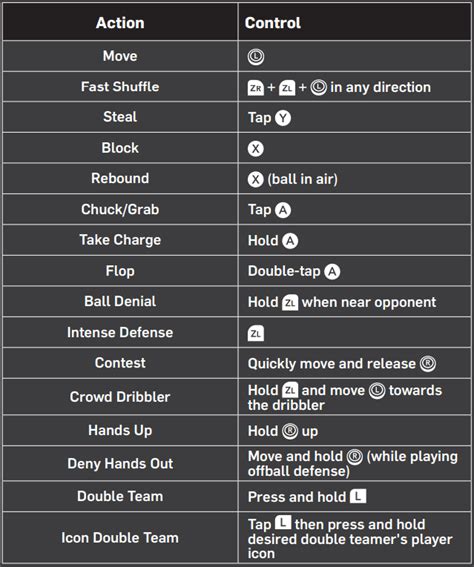
Task: Click the X icon in the Rebound row
Action: click(x=256, y=179)
